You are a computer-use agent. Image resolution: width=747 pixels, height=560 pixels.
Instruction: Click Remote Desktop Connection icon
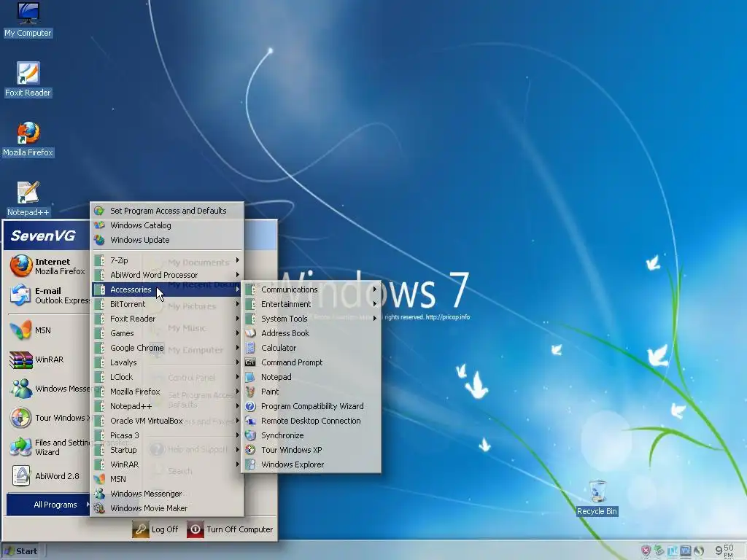pyautogui.click(x=251, y=421)
